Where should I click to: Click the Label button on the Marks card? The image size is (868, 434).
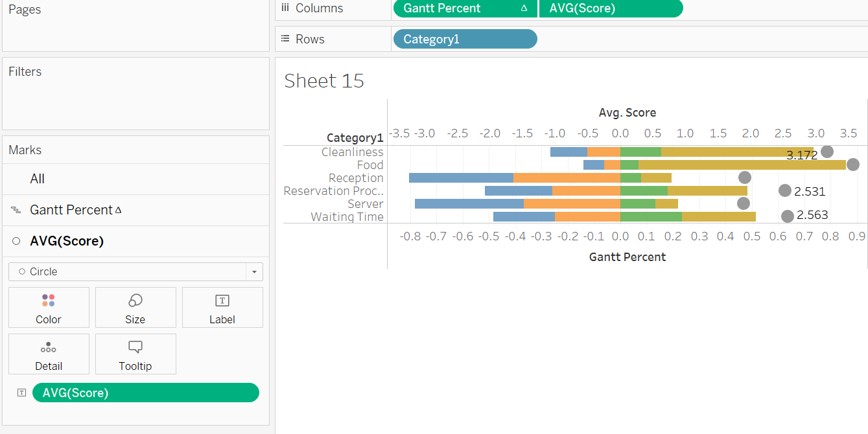(x=222, y=307)
